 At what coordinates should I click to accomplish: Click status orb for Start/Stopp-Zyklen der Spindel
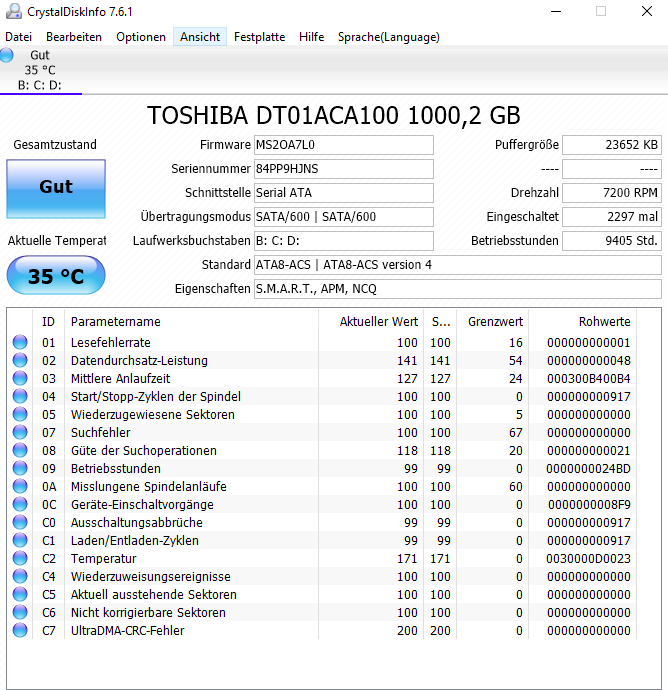pos(20,396)
